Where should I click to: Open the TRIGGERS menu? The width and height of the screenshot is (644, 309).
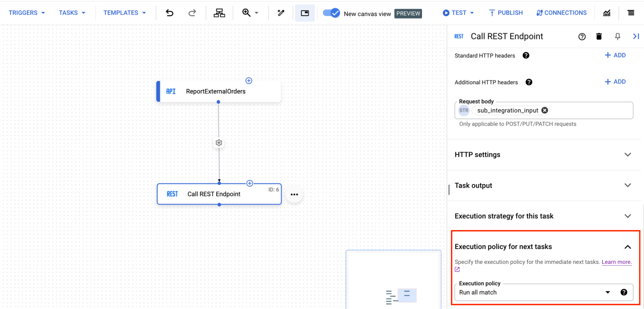[x=27, y=13]
